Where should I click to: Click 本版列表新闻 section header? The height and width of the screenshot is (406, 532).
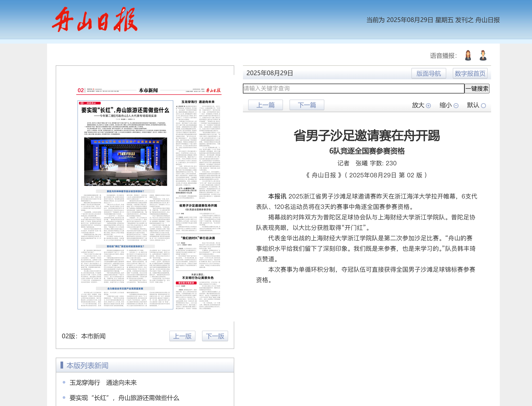pos(88,365)
